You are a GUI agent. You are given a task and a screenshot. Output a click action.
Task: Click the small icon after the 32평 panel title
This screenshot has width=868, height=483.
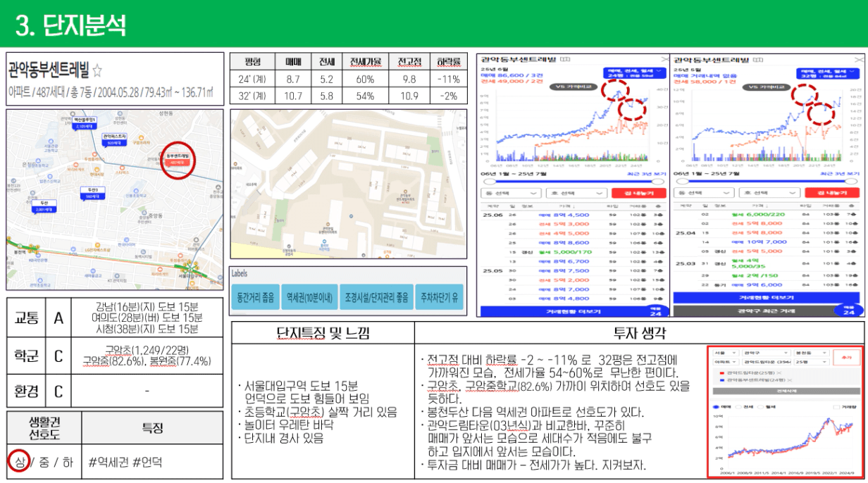pyautogui.click(x=758, y=60)
